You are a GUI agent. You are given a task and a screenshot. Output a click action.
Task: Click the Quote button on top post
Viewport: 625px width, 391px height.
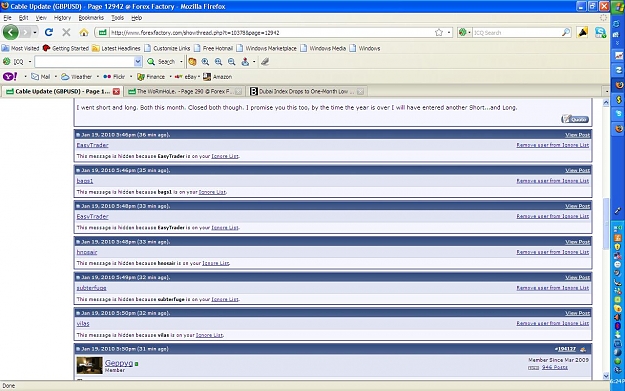(x=575, y=119)
